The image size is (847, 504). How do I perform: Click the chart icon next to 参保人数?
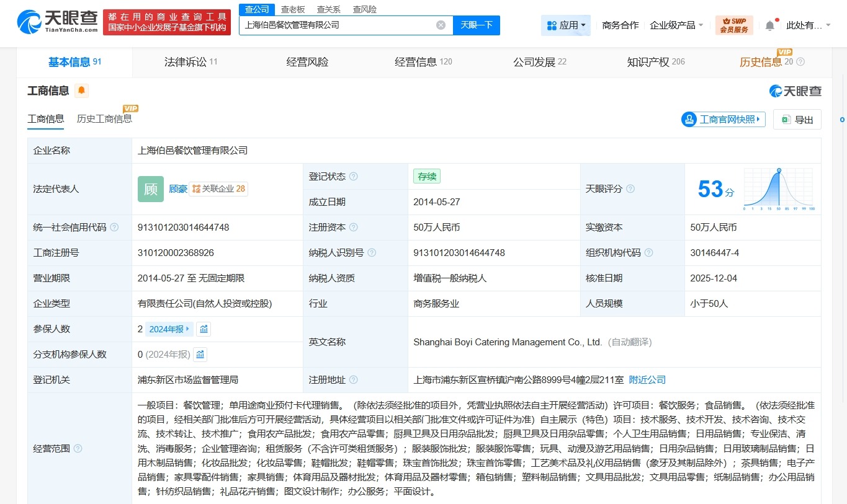coord(204,329)
